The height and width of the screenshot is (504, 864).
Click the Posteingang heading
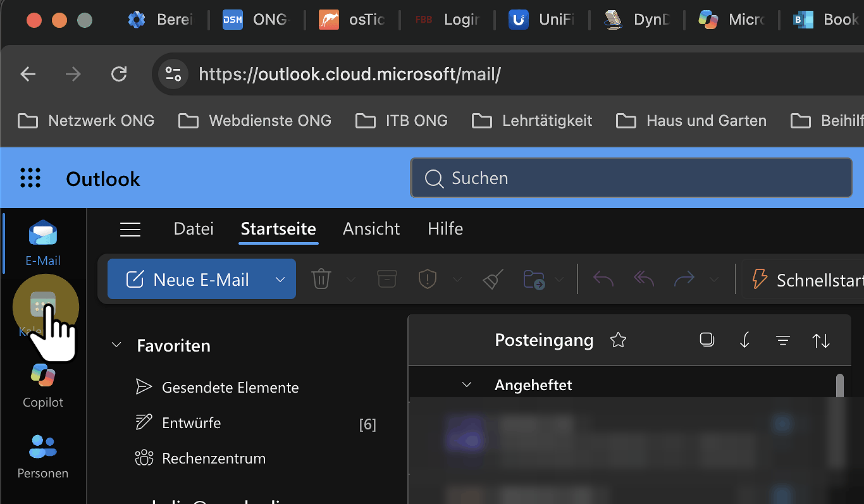[544, 340]
